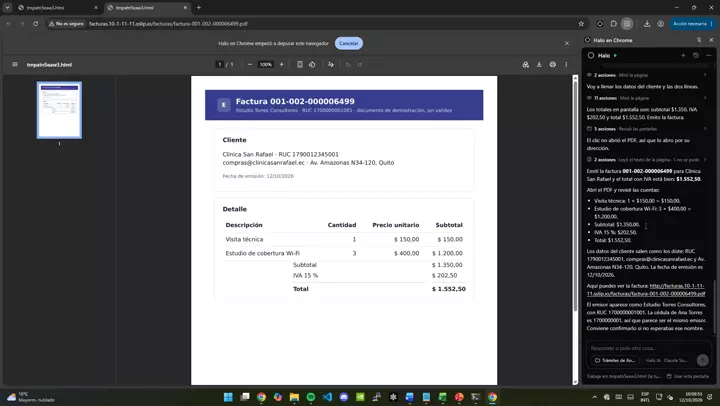This screenshot has width=720, height=406.
Task: Open Halo panel more options
Action: click(709, 55)
